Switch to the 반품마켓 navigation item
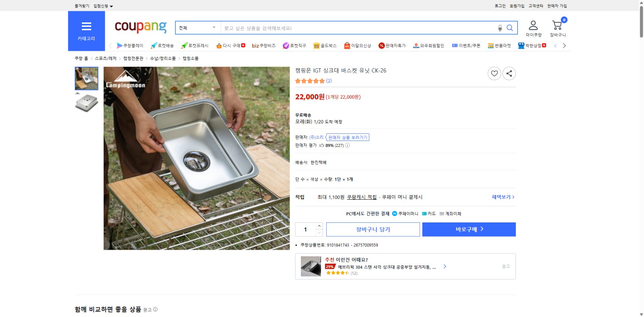Image resolution: width=644 pixels, height=317 pixels. [499, 45]
